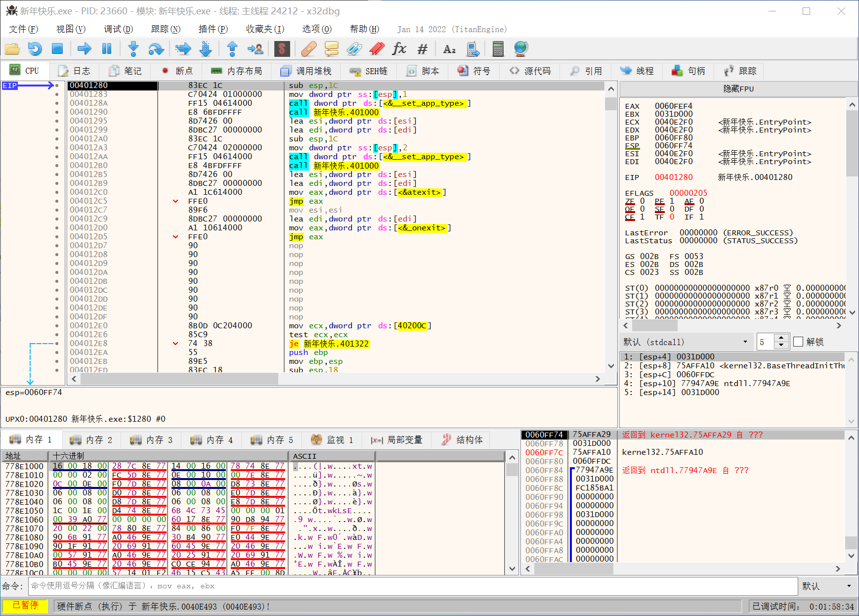
Task: Restart the debugged program
Action: pos(35,49)
